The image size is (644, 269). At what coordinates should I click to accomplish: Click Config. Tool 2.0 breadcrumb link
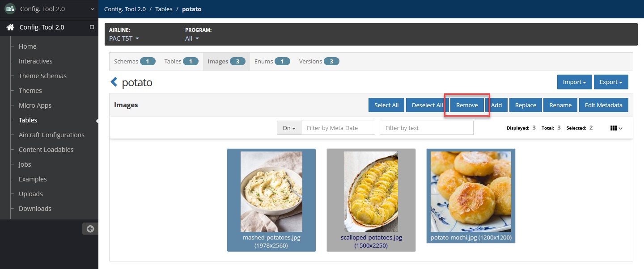coord(125,9)
